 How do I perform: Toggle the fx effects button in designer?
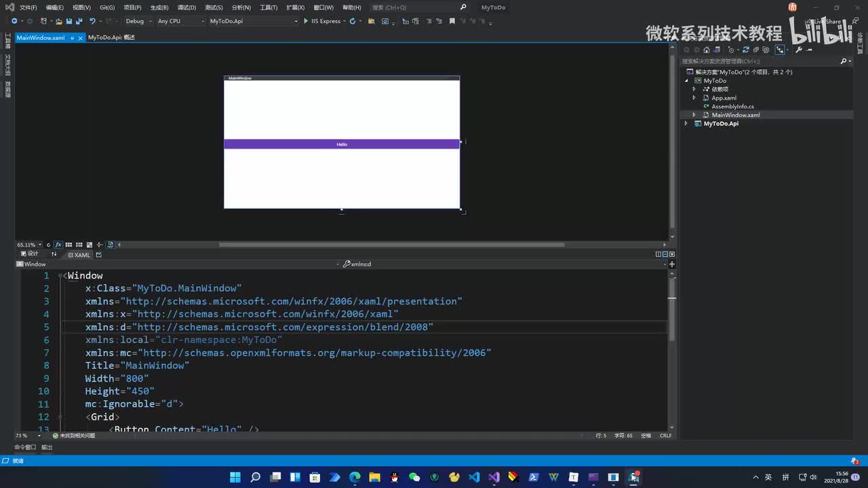click(x=58, y=245)
